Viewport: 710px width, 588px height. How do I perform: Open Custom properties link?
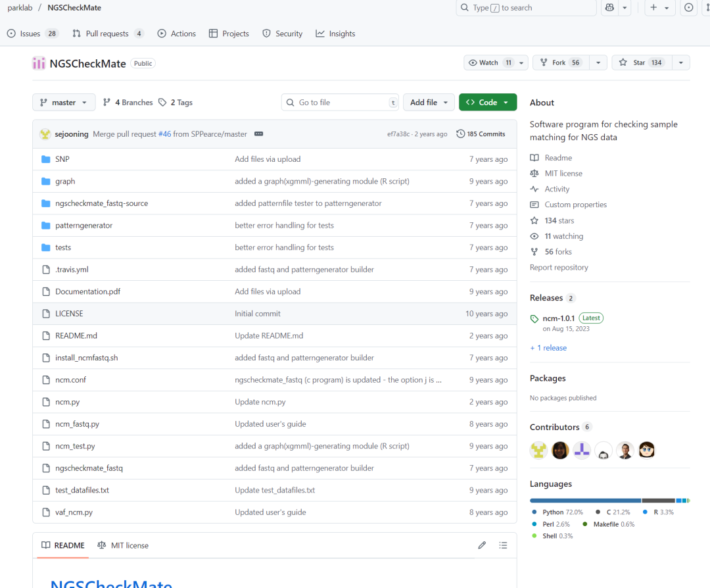click(568, 205)
